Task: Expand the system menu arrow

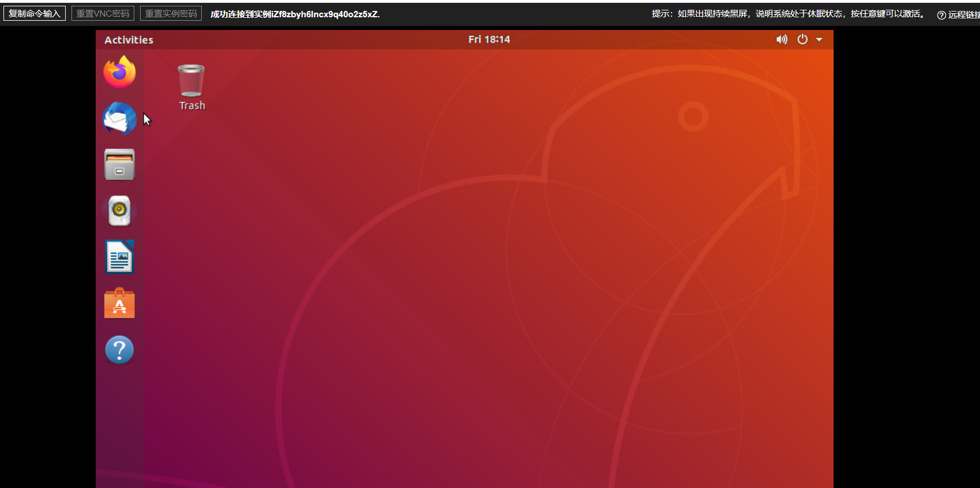Action: (x=819, y=40)
